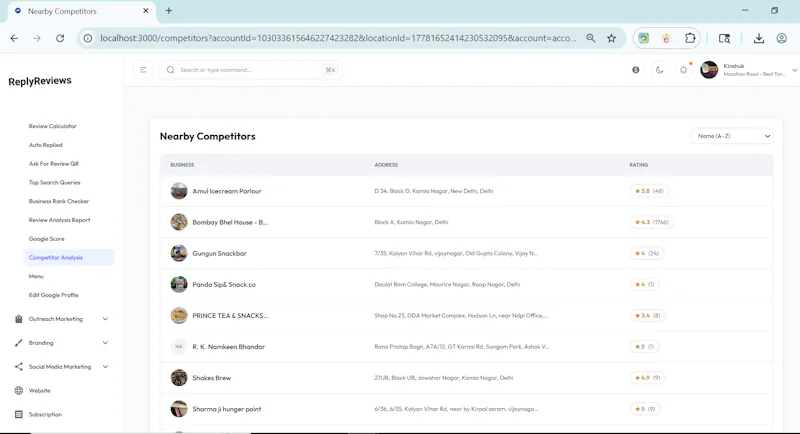The height and width of the screenshot is (434, 800).
Task: Select Competitor Analysis in the sidebar
Action: pyautogui.click(x=69, y=258)
